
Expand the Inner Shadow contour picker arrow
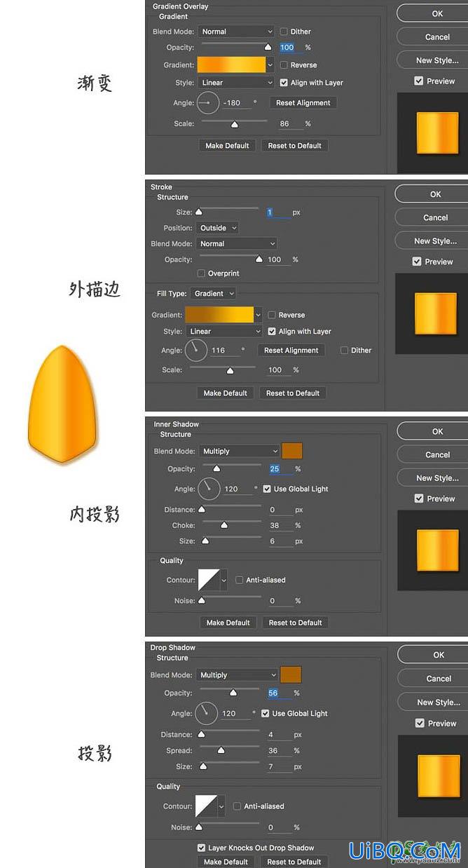tap(223, 581)
